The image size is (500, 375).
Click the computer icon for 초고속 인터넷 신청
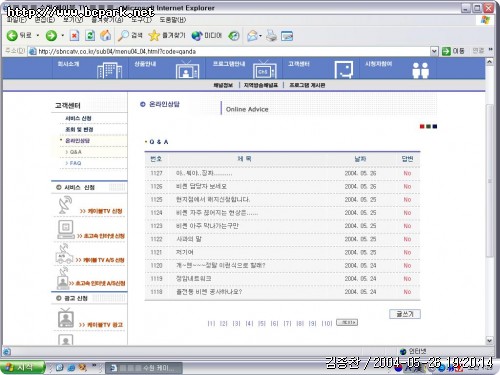(66, 229)
